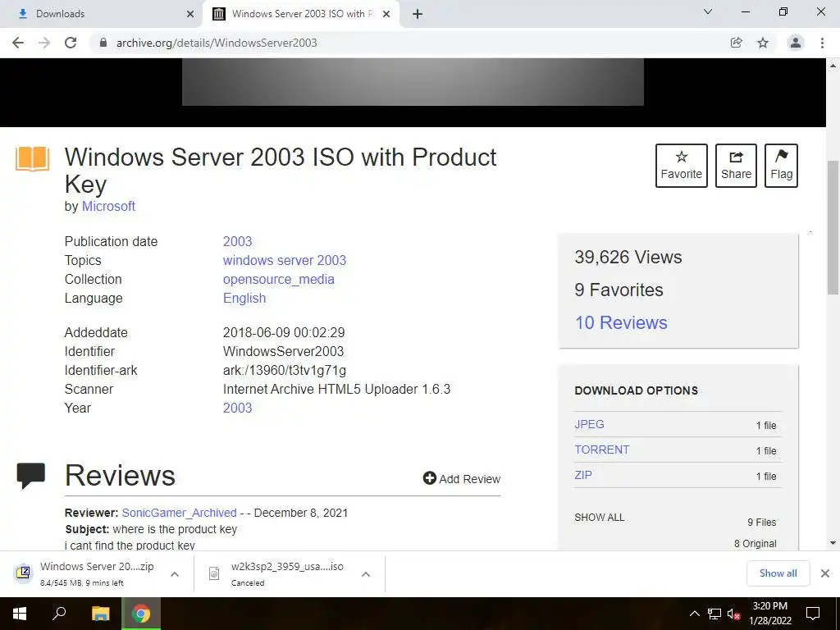
Task: Open the notification center icon
Action: click(813, 614)
